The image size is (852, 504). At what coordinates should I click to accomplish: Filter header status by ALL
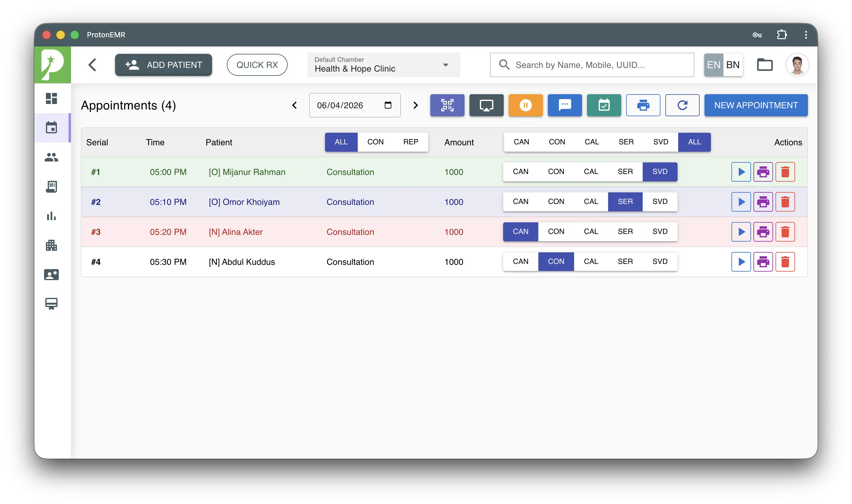click(694, 142)
